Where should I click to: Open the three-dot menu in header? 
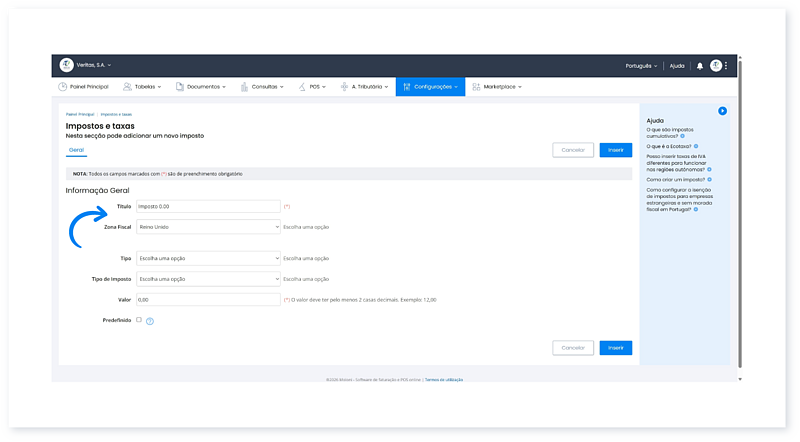pos(727,66)
